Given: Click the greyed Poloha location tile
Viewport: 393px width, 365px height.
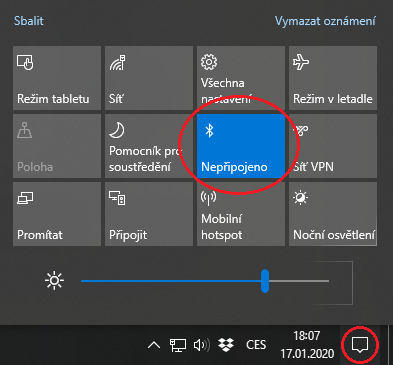Looking at the screenshot, I should click(57, 146).
